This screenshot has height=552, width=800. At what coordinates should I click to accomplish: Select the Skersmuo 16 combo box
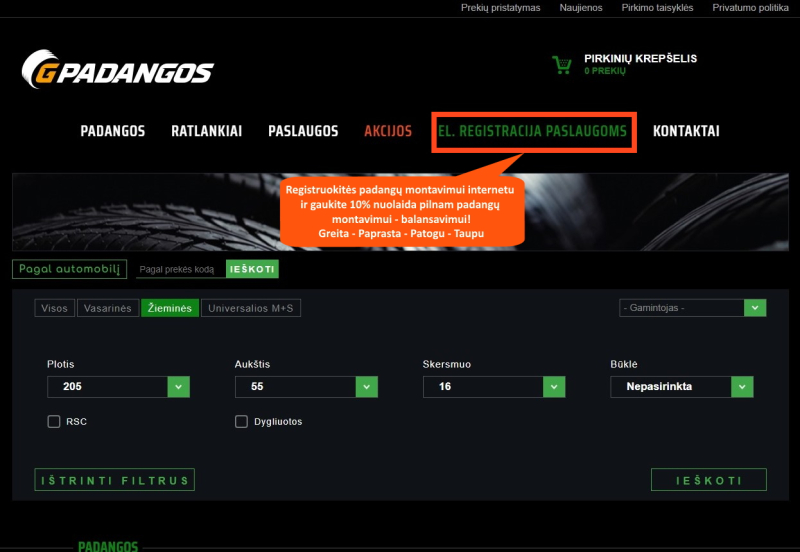click(x=494, y=387)
